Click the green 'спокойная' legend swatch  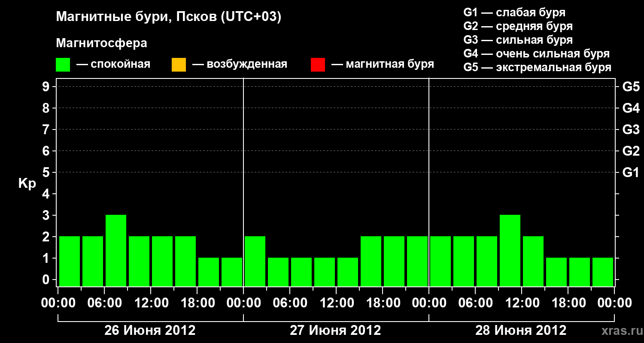click(63, 65)
